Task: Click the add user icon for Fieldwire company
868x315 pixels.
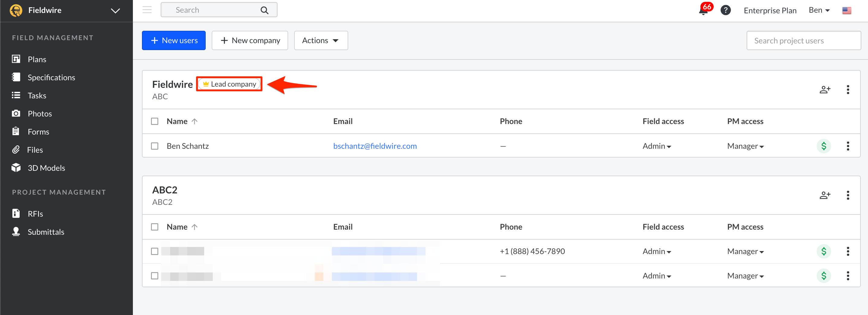Action: (825, 90)
